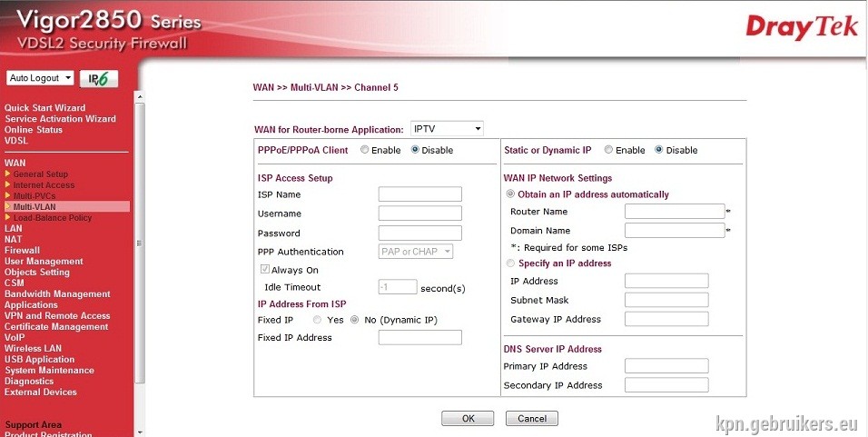868x437 pixels.
Task: Click the IP Address input field
Action: pyautogui.click(x=666, y=281)
